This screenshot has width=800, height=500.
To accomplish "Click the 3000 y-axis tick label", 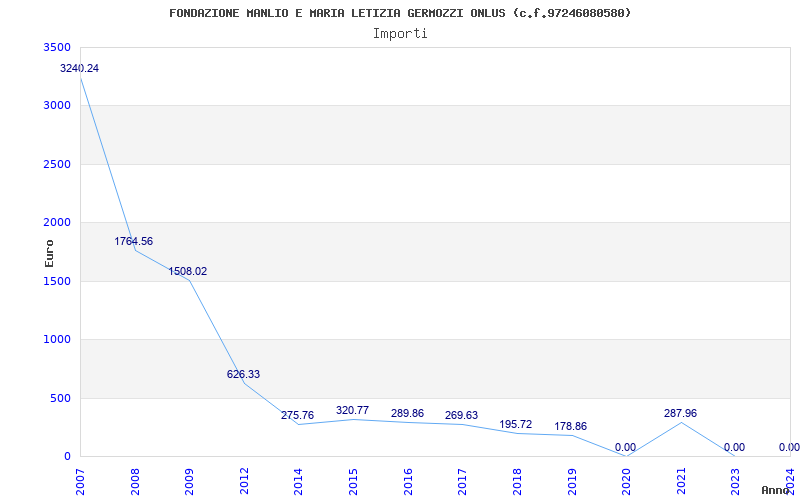I will 58,106.
